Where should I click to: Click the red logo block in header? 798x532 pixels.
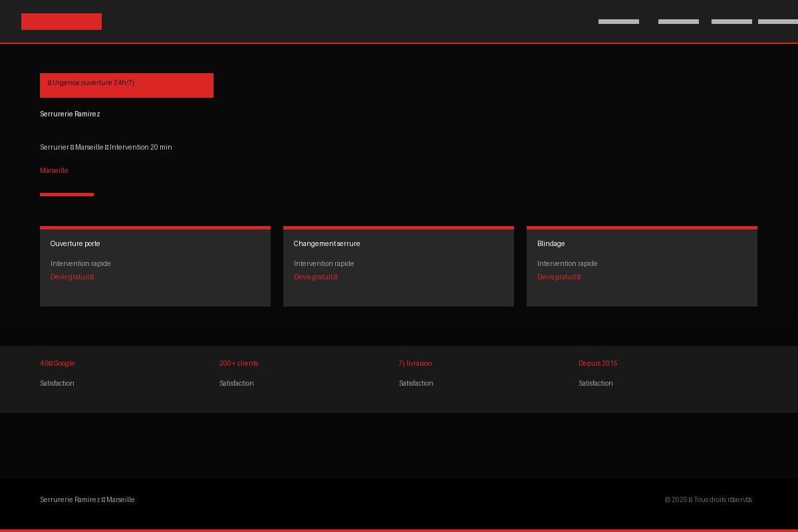(x=61, y=21)
